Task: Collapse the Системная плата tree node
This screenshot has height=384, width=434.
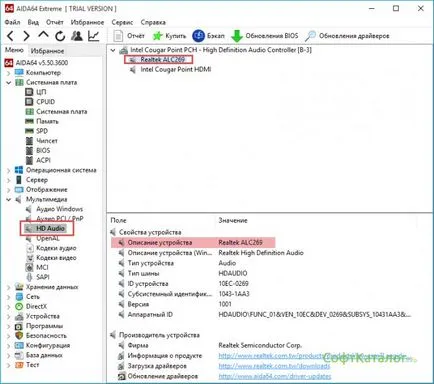Action: coord(9,82)
